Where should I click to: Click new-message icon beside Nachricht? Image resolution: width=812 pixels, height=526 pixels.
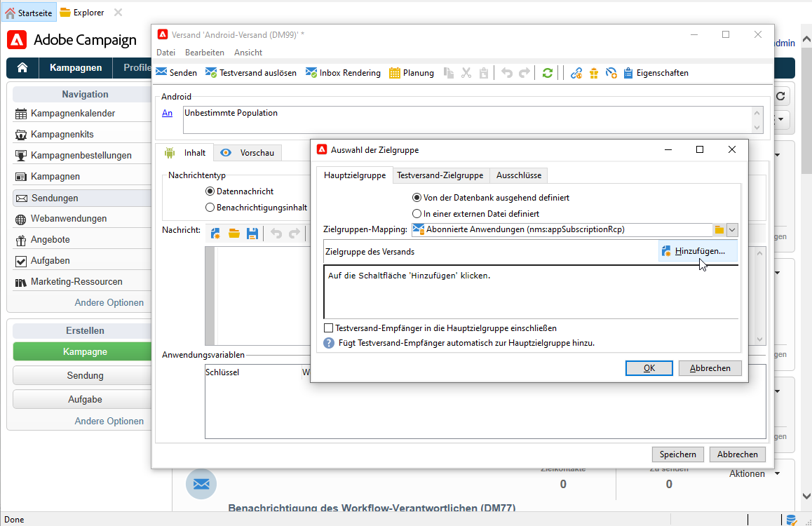[215, 234]
